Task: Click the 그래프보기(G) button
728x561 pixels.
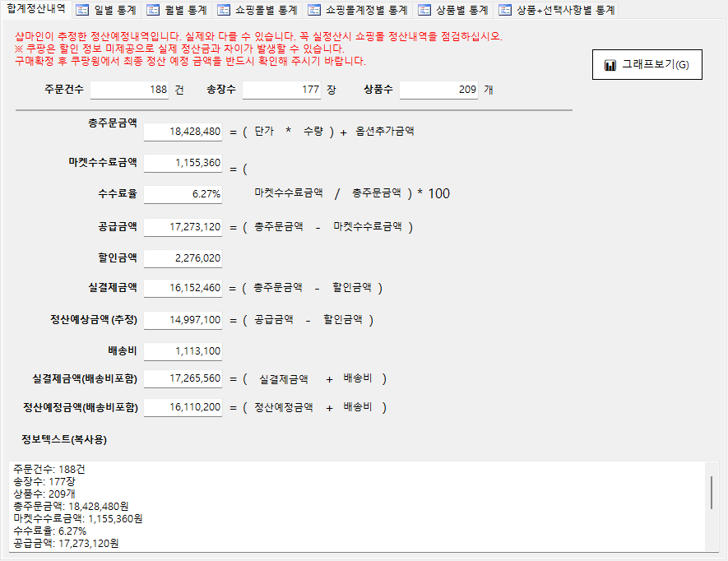Action: [647, 65]
